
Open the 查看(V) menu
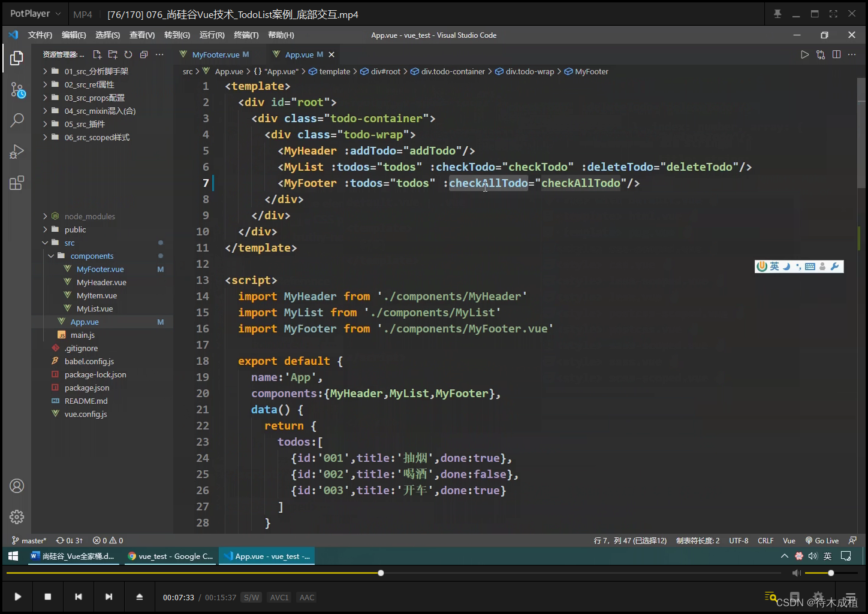click(142, 35)
